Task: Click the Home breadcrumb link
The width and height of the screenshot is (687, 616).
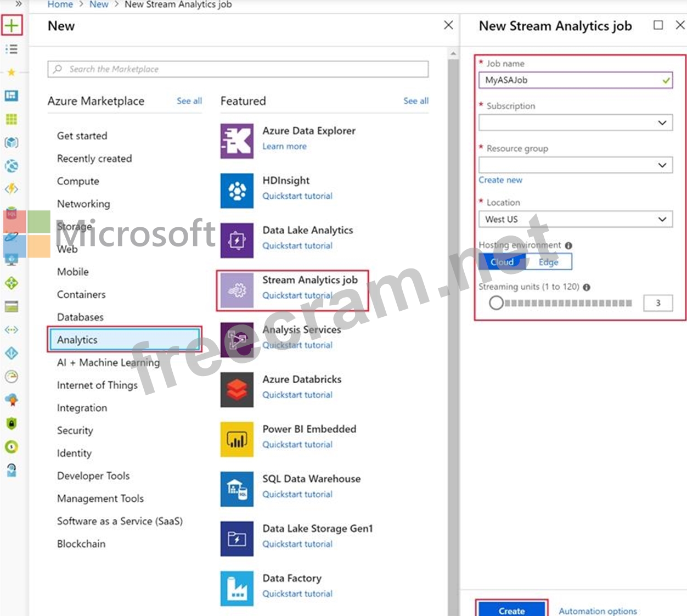Action: pyautogui.click(x=60, y=4)
